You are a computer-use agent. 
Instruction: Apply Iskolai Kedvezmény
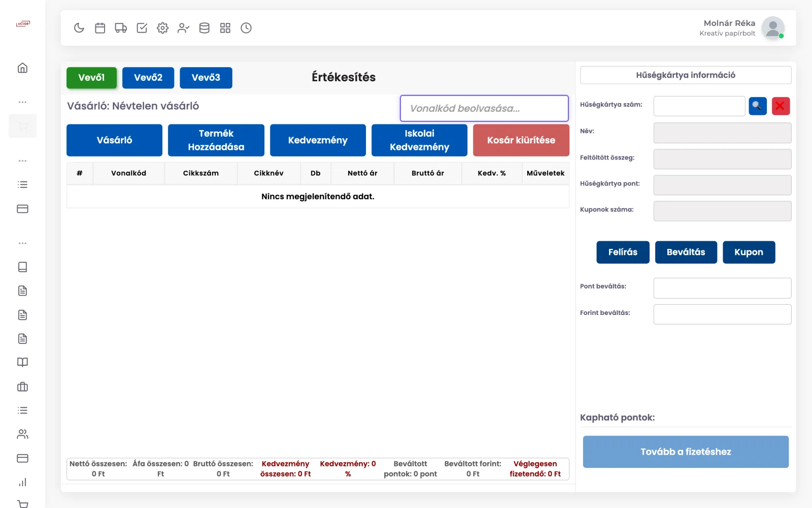(x=419, y=140)
